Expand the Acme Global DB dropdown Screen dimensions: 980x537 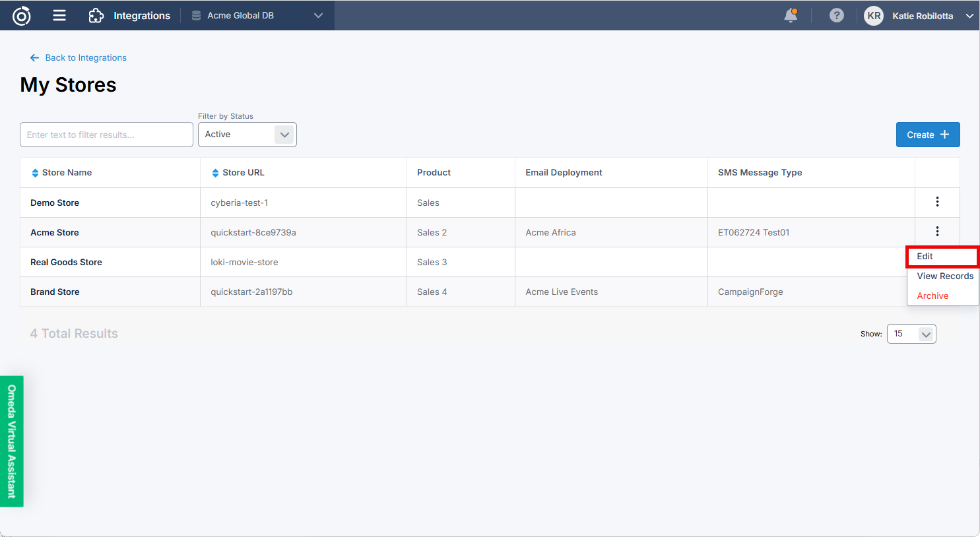tap(318, 16)
